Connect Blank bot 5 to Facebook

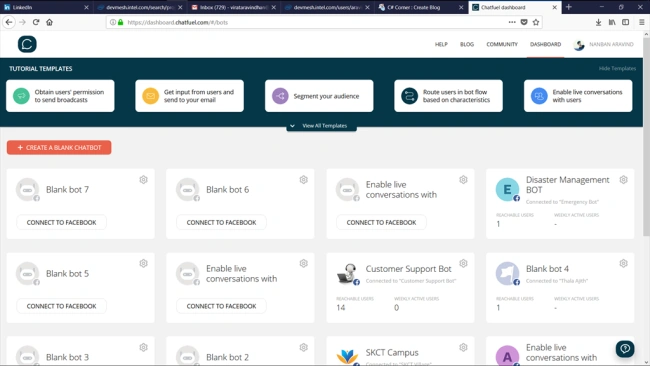point(61,306)
